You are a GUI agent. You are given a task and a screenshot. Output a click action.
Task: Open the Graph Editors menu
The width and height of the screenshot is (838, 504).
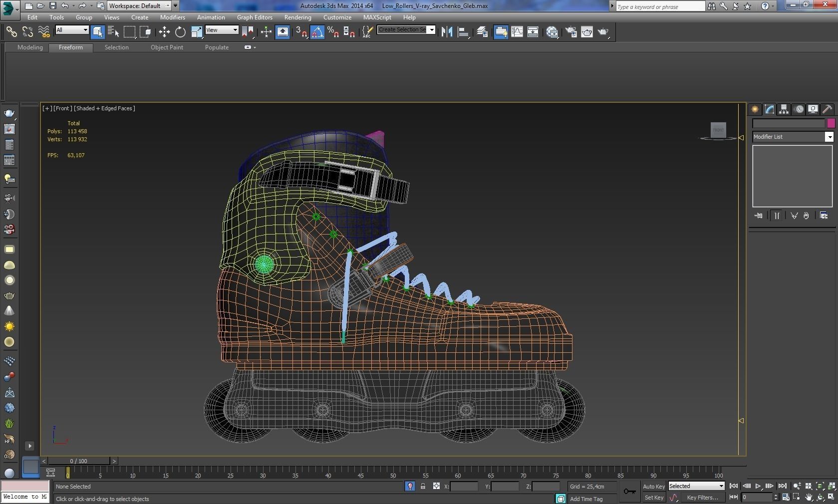click(255, 17)
